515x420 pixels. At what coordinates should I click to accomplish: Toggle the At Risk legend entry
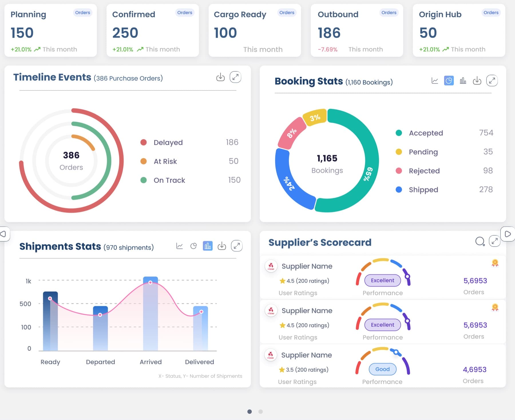(x=189, y=161)
